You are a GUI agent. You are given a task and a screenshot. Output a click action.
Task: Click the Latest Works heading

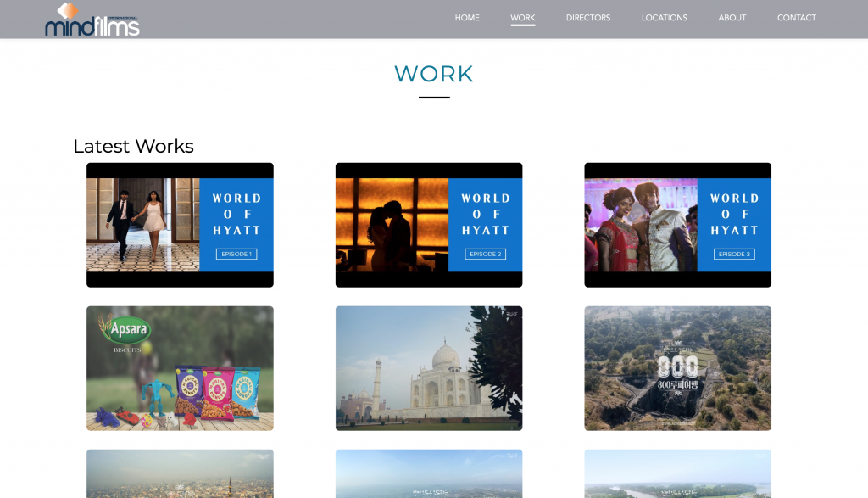(133, 146)
